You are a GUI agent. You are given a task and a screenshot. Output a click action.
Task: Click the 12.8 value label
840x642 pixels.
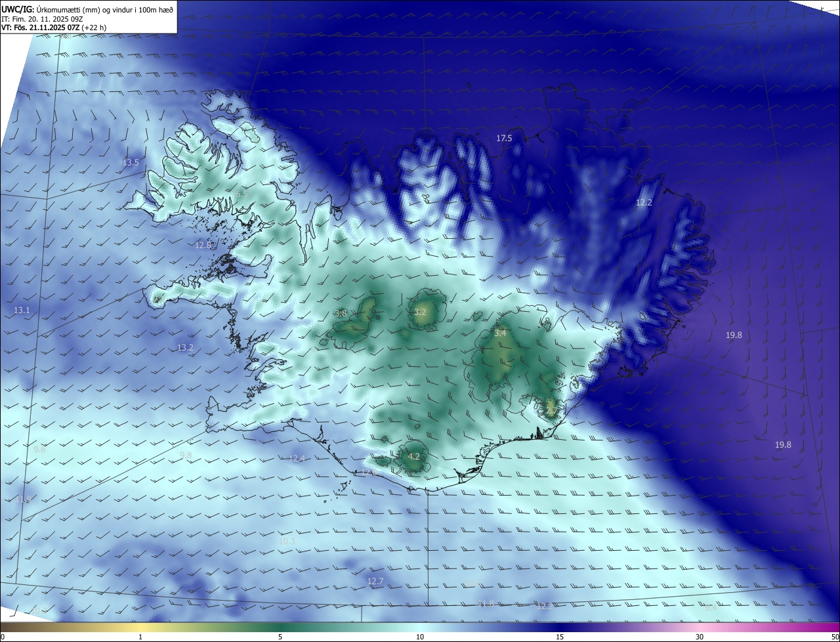tap(203, 245)
